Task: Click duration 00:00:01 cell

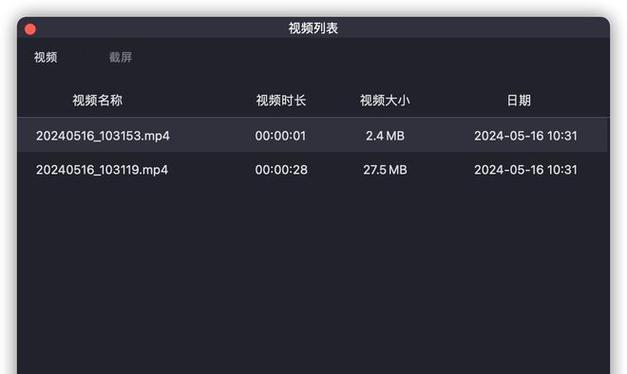Action: point(280,136)
